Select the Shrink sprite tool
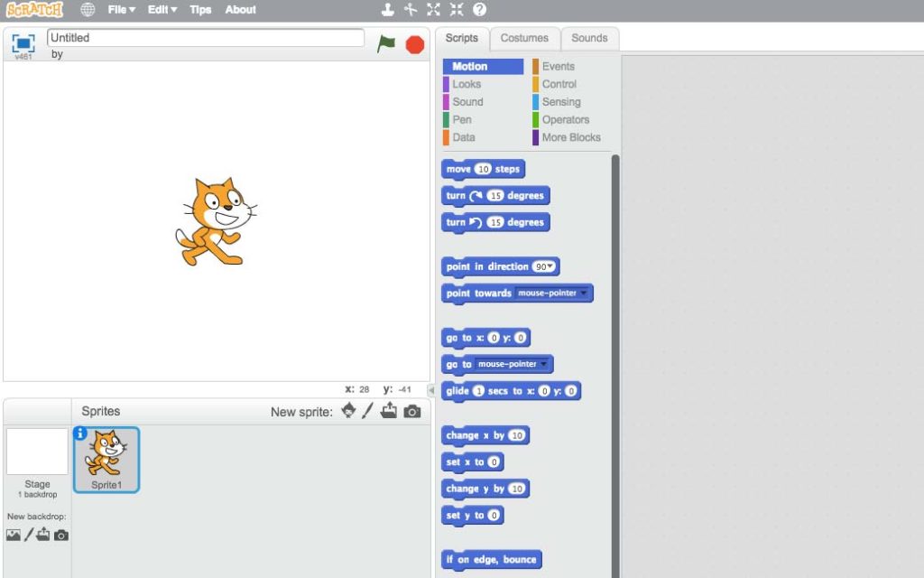Screen dimensions: 924x578 pos(457,9)
